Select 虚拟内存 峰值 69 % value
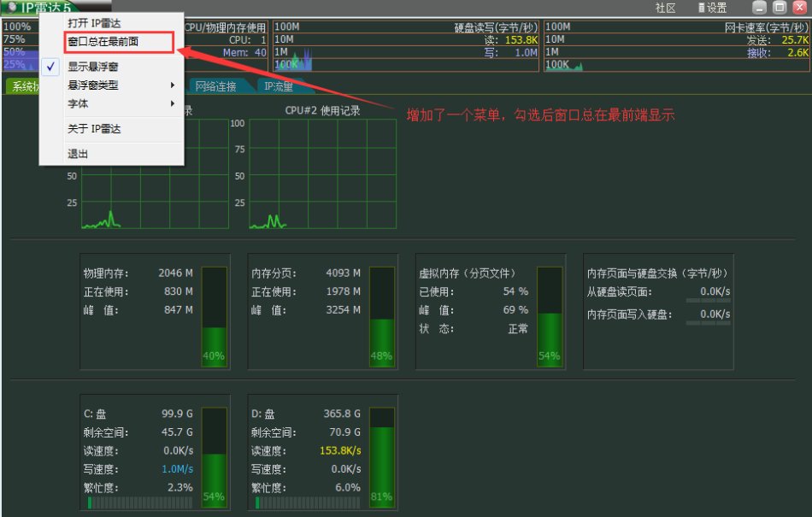 [515, 310]
